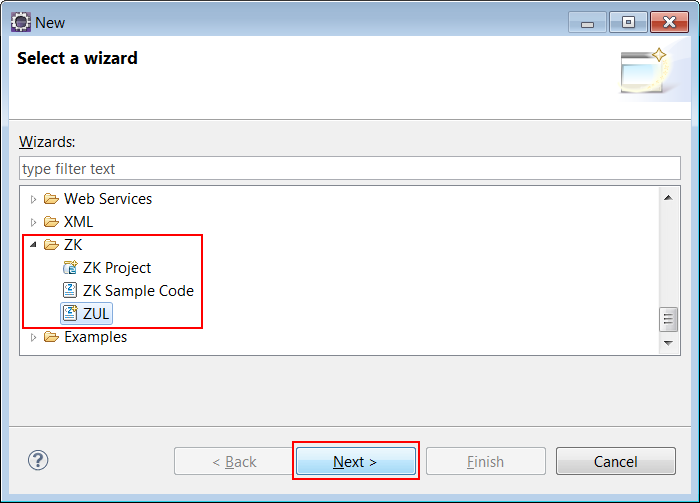
Task: Focus the type filter text field
Action: click(350, 168)
